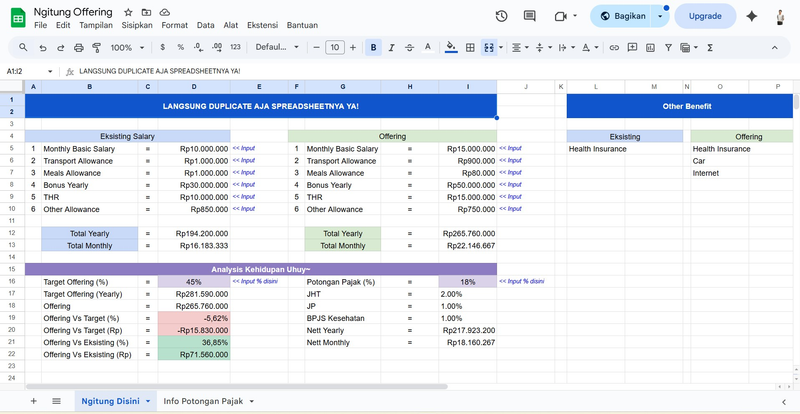Toggle strikethrough formatting
This screenshot has height=414, width=800.
pyautogui.click(x=411, y=47)
